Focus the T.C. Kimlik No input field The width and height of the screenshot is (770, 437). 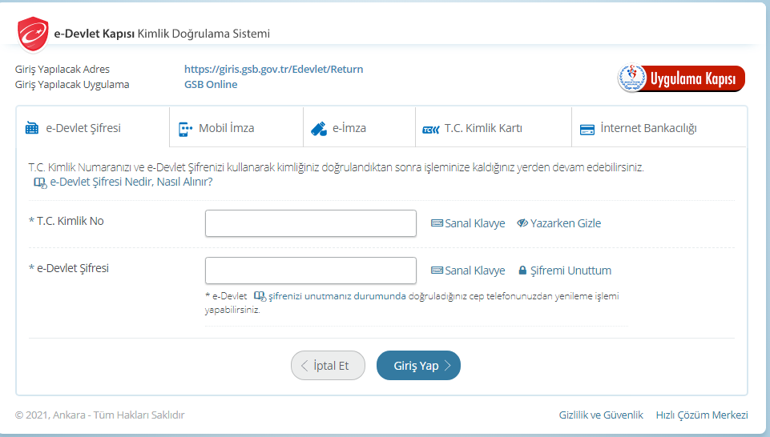(310, 223)
